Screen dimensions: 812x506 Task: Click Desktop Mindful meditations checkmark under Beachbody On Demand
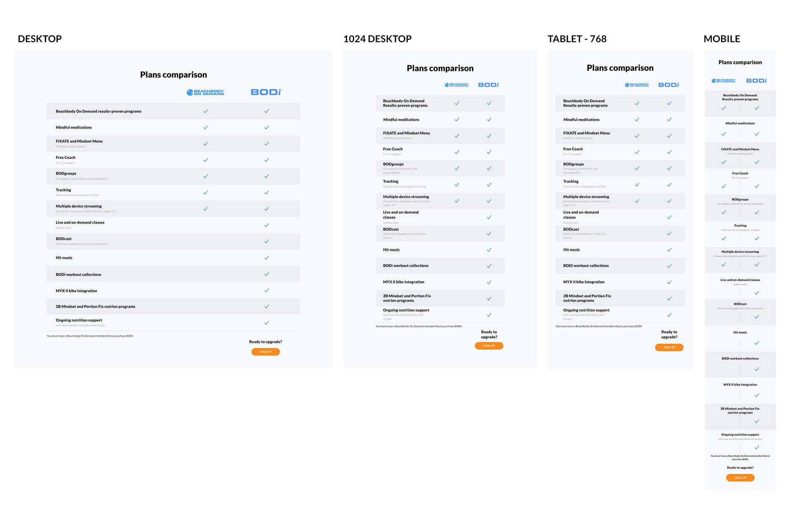click(206, 127)
